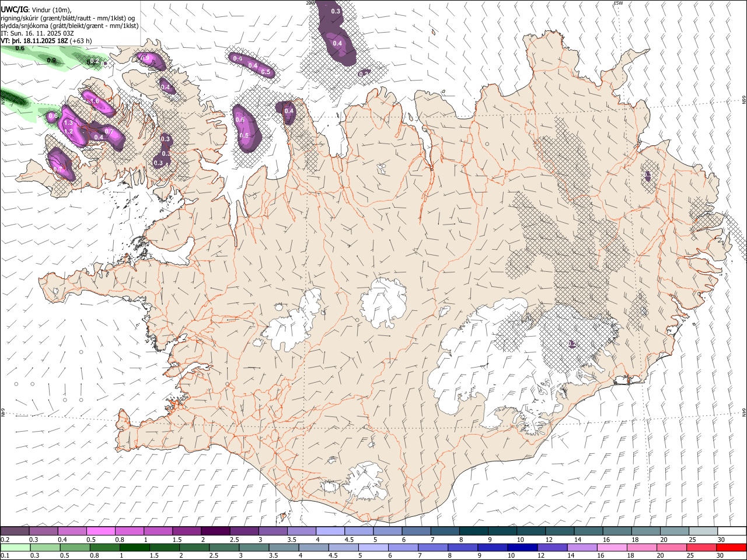Click the '2.5' label in lower legend row
747x560 pixels.
click(x=213, y=555)
